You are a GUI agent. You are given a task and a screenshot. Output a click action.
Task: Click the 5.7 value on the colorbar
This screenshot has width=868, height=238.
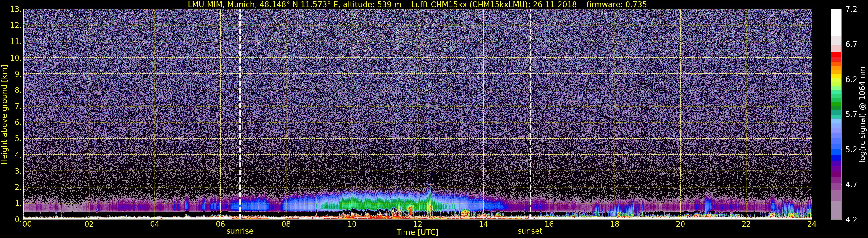[851, 114]
